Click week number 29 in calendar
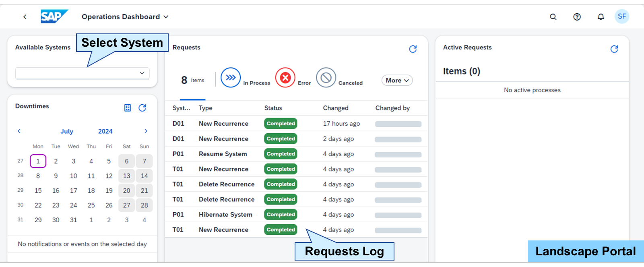Image resolution: width=644 pixels, height=267 pixels. point(21,190)
